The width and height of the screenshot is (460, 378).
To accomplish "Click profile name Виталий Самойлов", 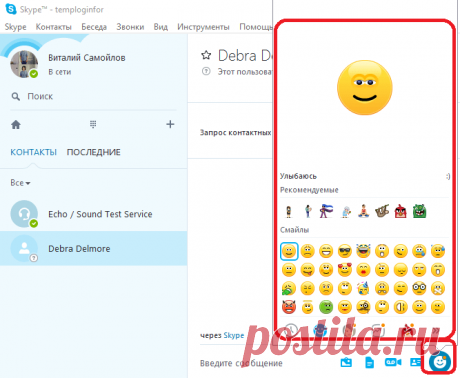I will (x=87, y=58).
